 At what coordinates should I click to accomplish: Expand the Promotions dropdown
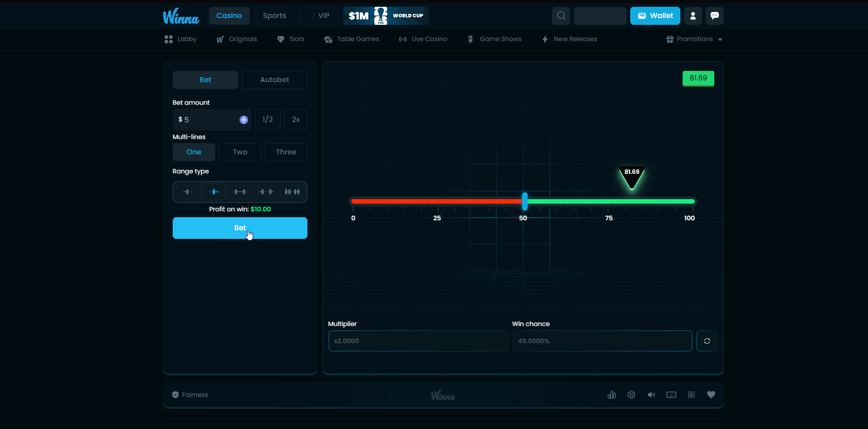tap(694, 39)
